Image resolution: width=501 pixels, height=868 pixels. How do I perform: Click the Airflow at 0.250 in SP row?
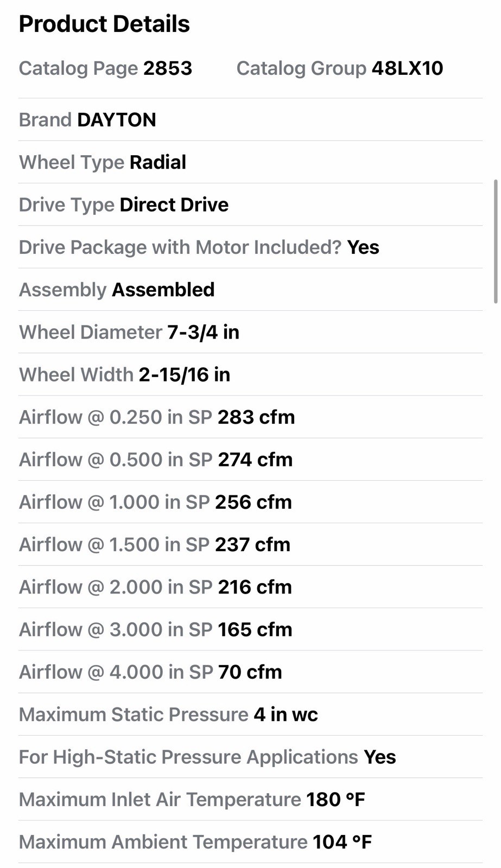click(x=250, y=417)
